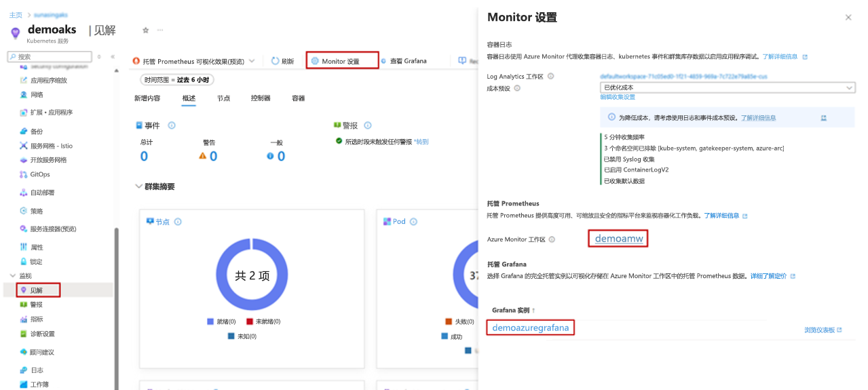Open the demoamw workspace link
This screenshot has height=390, width=868.
click(x=618, y=239)
